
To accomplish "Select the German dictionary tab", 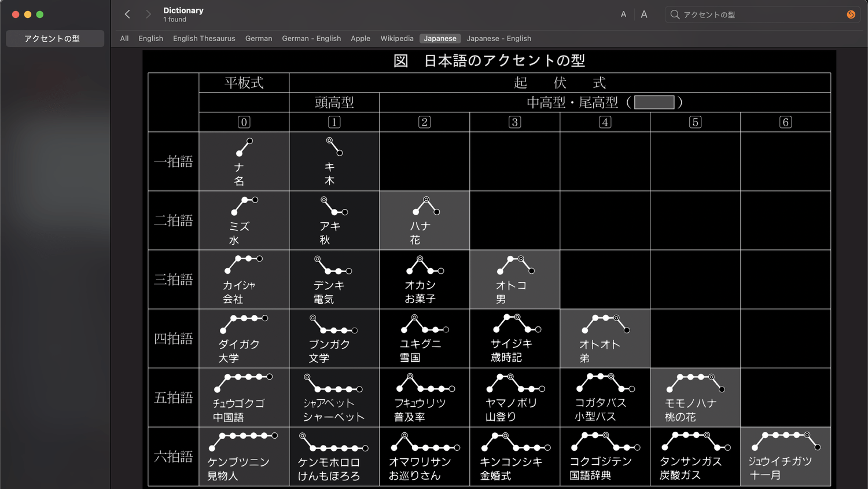I will [x=259, y=38].
